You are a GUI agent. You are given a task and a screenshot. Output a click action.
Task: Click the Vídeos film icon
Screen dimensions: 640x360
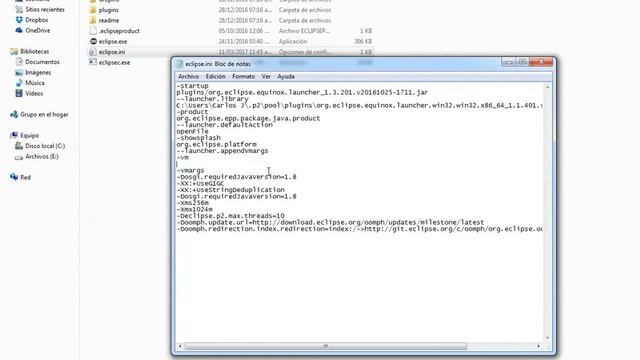(19, 93)
